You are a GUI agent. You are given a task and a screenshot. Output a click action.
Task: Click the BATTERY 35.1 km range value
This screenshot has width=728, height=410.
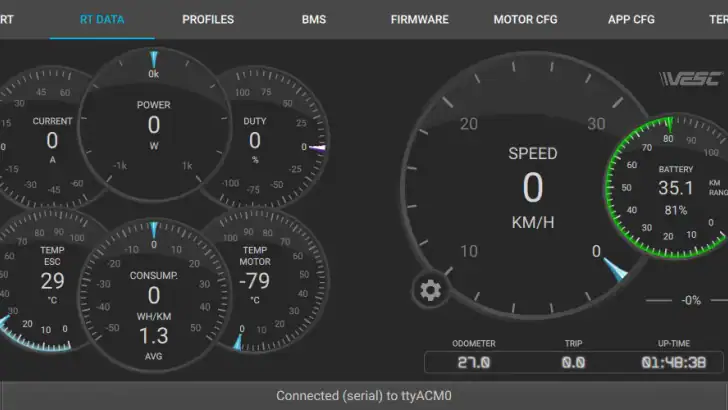click(676, 188)
